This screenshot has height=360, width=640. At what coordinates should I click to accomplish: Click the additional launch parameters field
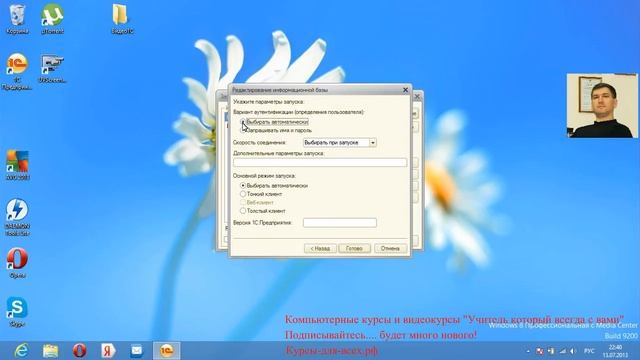pos(320,162)
